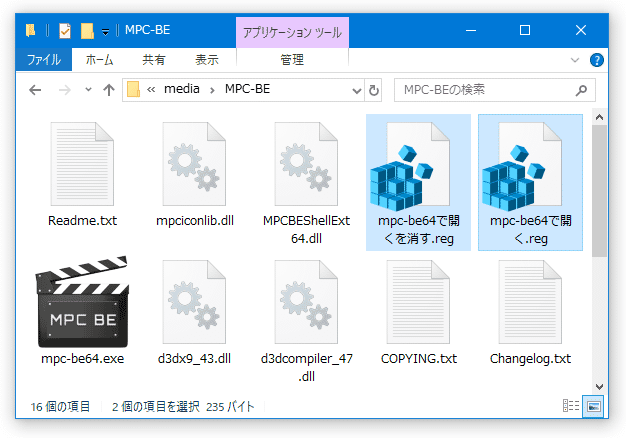Click the 16 個の項目 status text
626x438 pixels.
tap(60, 407)
